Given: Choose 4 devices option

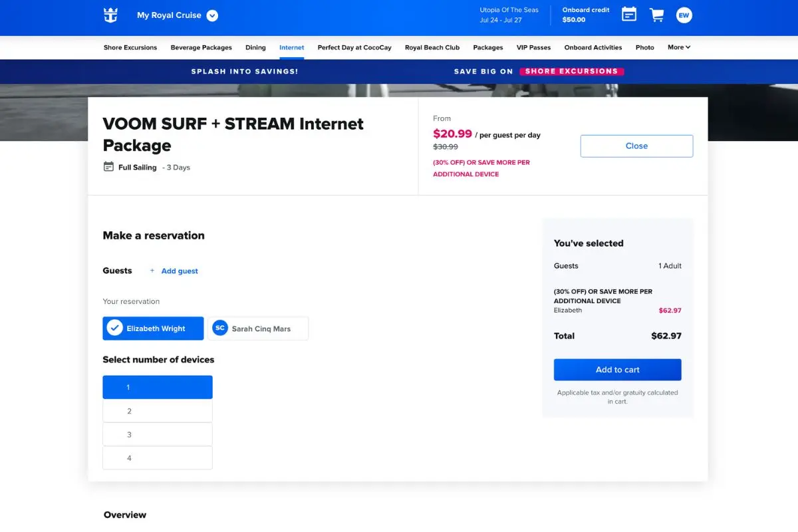Looking at the screenshot, I should click(x=158, y=458).
